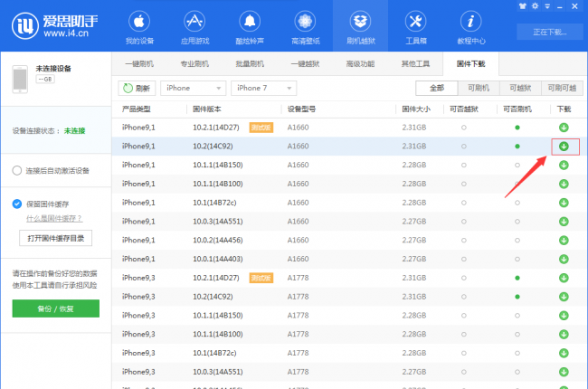The image size is (588, 389).
Task: Download iPhone9,3 10.2.1(14D27) firmware
Action: (x=564, y=278)
